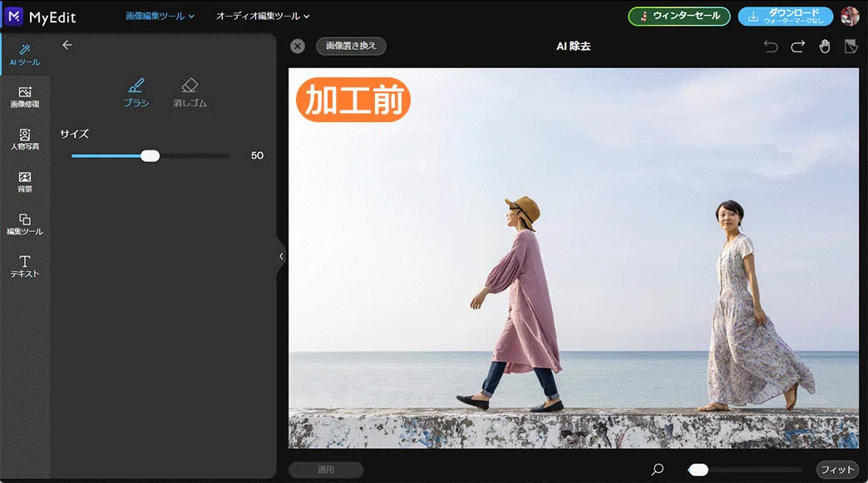Activate the hand pan tool
The width and height of the screenshot is (868, 483).
(x=824, y=47)
